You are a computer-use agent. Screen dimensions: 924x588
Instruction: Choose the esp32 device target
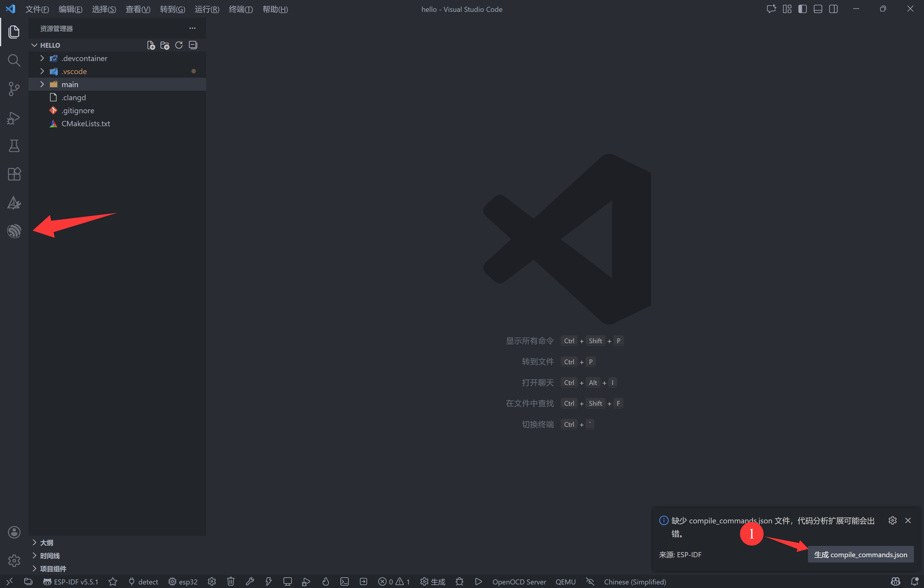[x=183, y=581]
